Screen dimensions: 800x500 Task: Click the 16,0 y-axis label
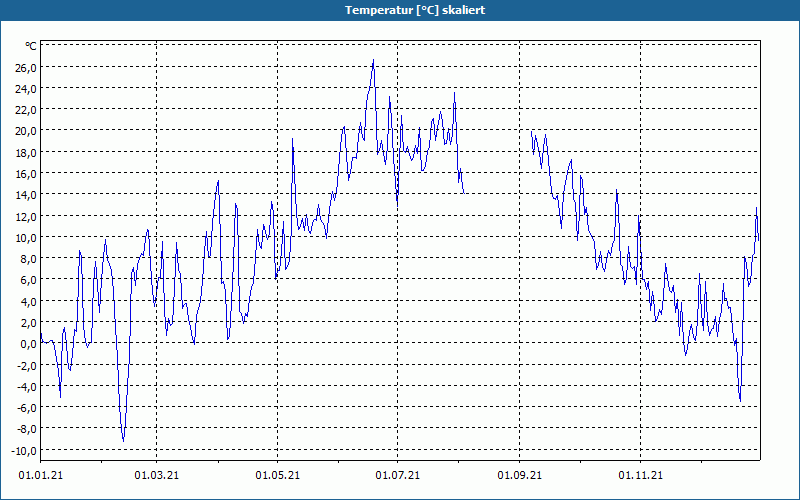click(x=26, y=173)
